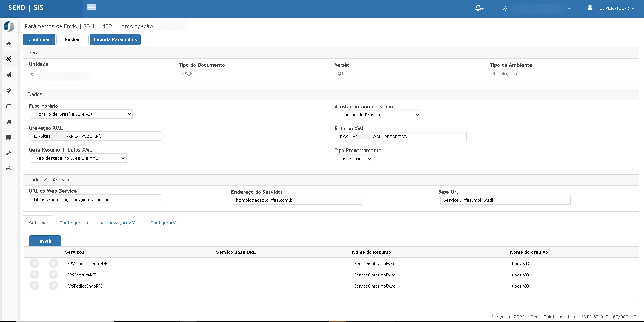Click RPSConsultaNFE service name
The width and height of the screenshot is (644, 322).
[x=82, y=275]
